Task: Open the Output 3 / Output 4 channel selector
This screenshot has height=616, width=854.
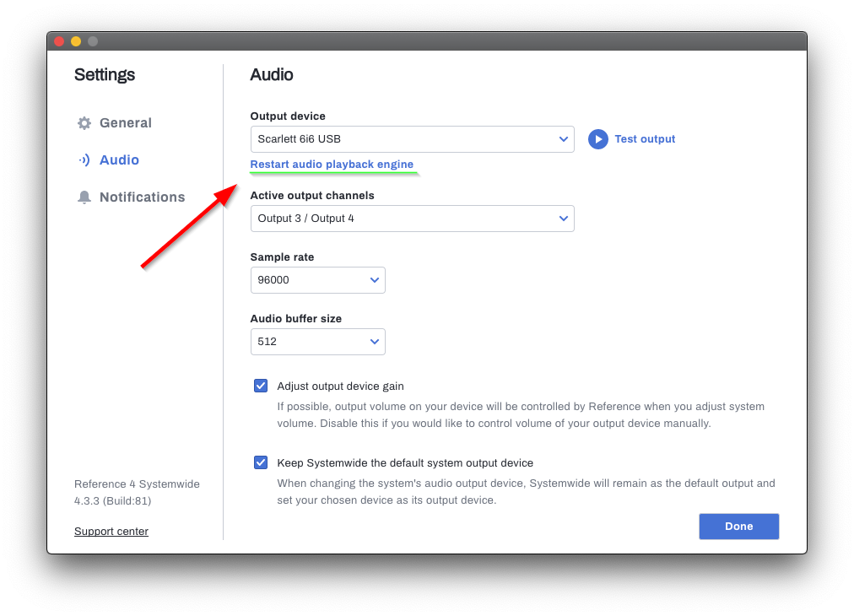Action: tap(413, 219)
